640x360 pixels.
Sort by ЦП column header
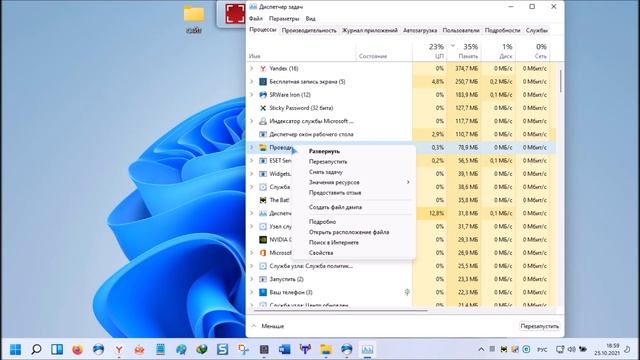[429, 51]
